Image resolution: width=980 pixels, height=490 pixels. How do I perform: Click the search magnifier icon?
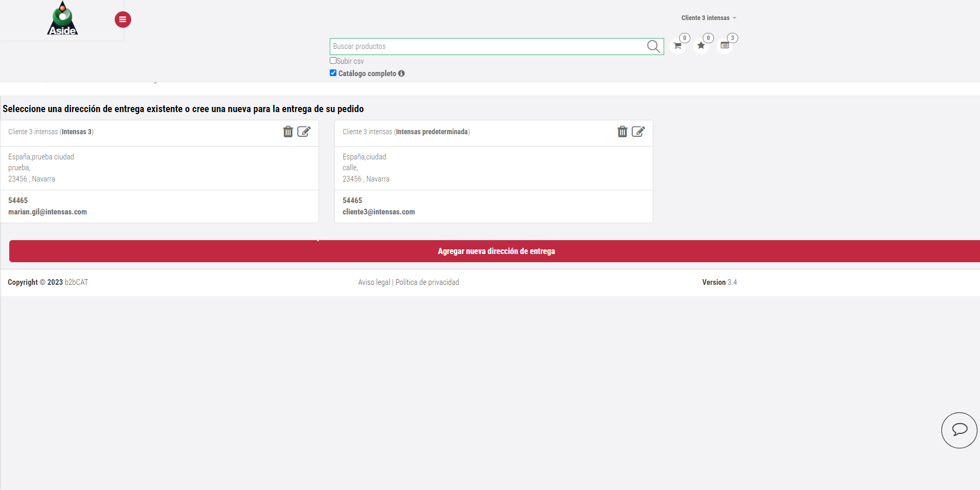(653, 46)
